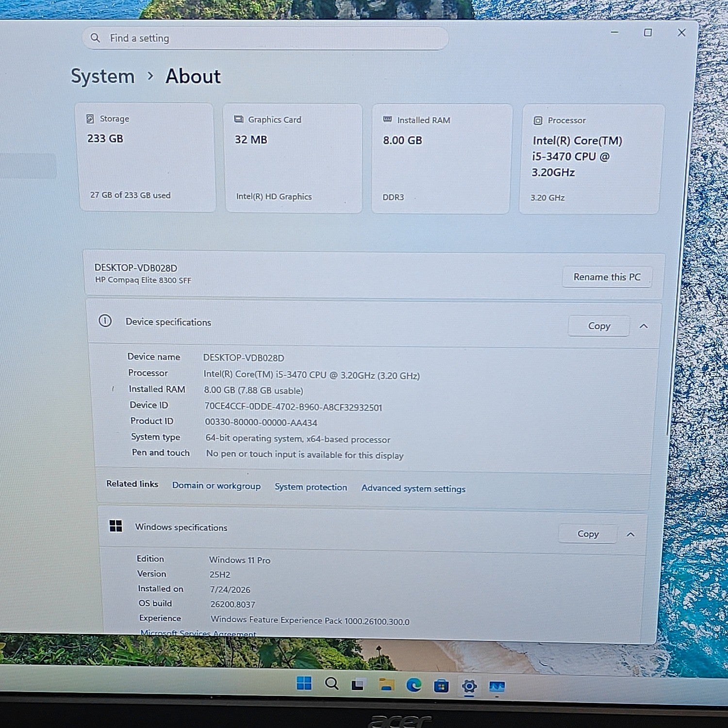This screenshot has height=728, width=728.
Task: Select "3.20 GHz" at the Processor card bottom
Action: coord(547,198)
